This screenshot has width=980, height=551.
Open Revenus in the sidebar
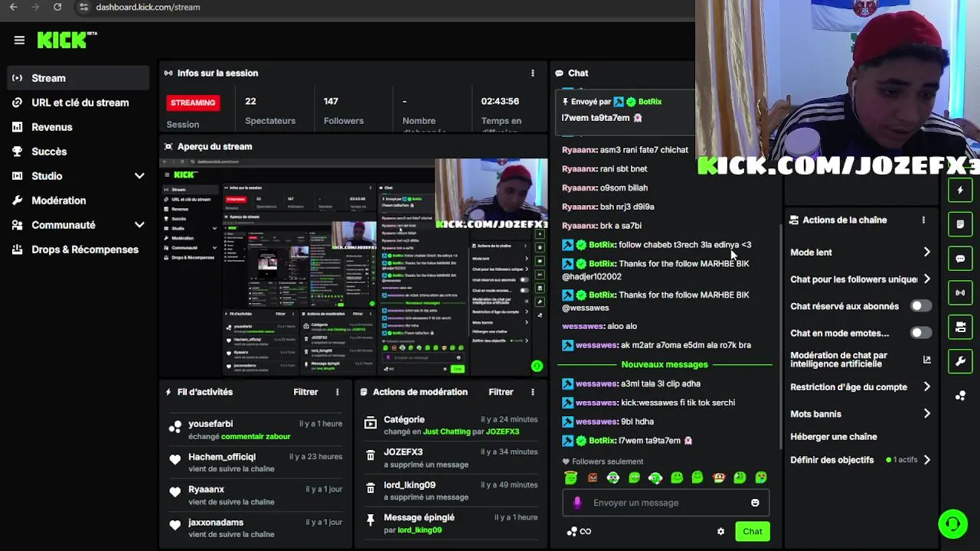tap(78, 127)
